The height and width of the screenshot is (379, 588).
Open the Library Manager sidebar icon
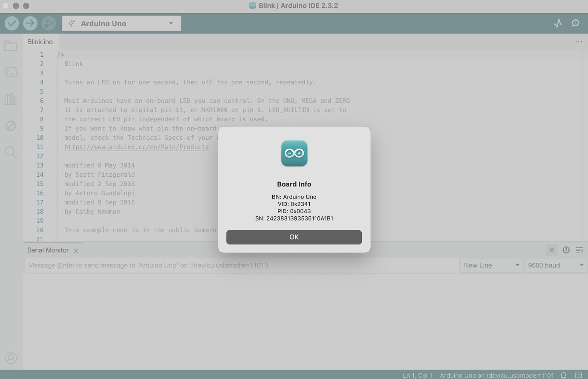[x=11, y=99]
